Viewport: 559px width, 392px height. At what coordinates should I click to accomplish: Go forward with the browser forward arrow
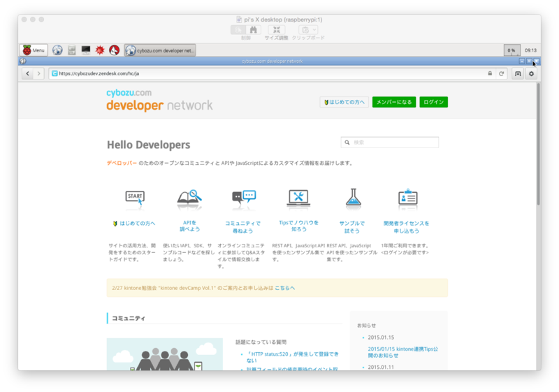coord(38,73)
